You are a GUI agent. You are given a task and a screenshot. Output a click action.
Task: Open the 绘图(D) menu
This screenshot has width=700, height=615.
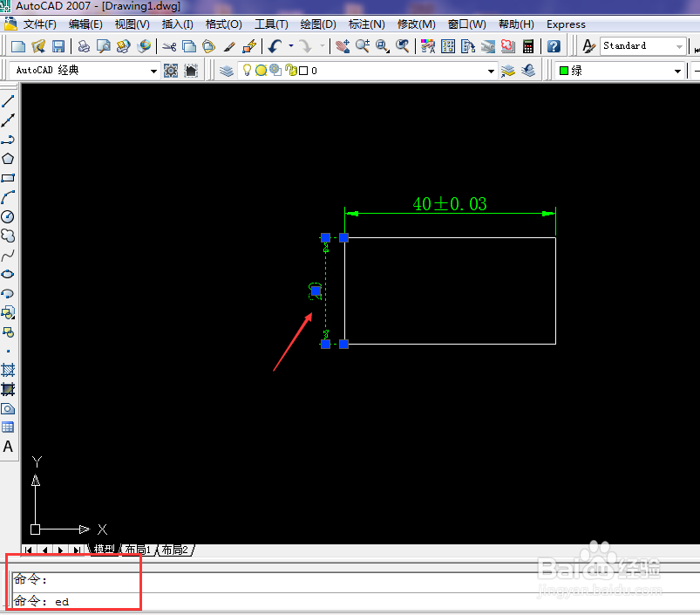click(x=318, y=24)
